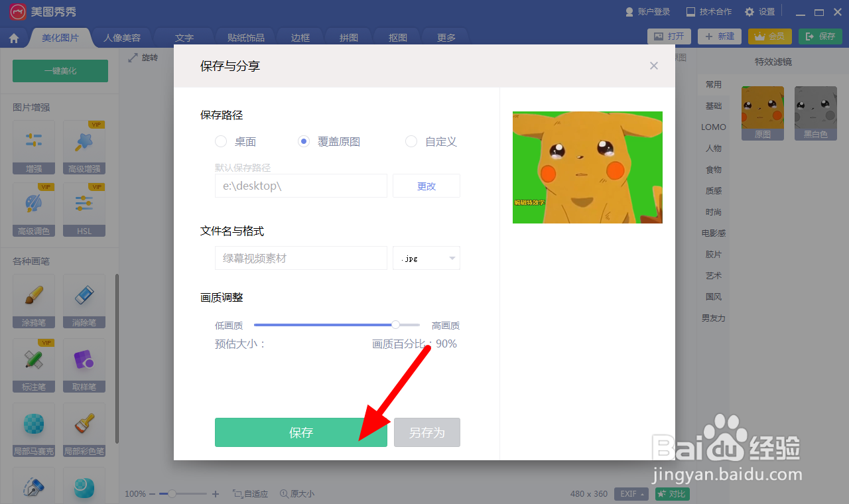This screenshot has width=849, height=504.
Task: Select 基础 filter category
Action: pyautogui.click(x=714, y=106)
